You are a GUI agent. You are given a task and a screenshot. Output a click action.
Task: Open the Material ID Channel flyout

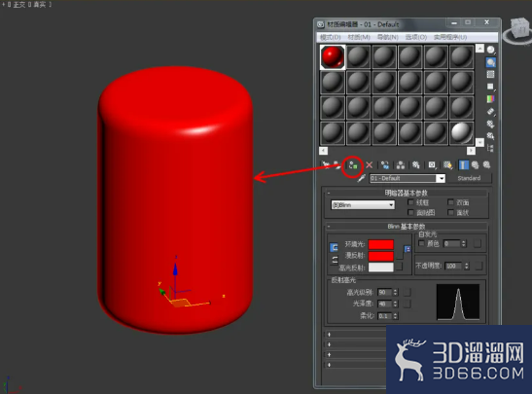pos(432,165)
